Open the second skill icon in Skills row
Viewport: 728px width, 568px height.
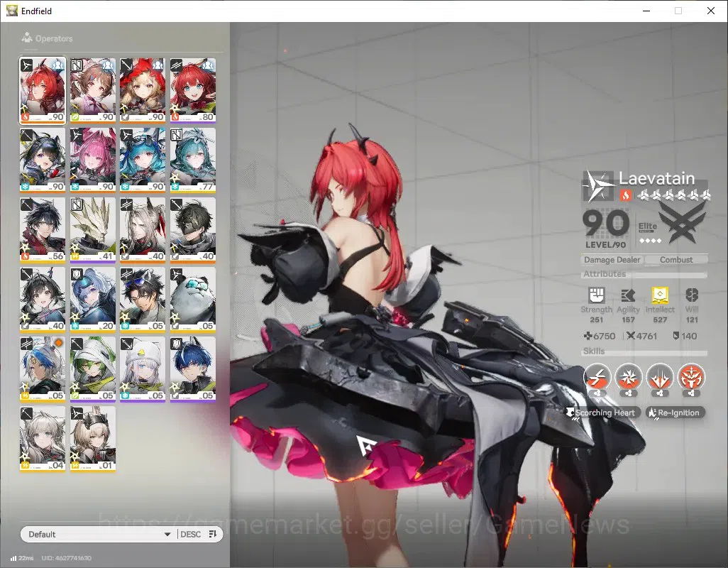click(628, 376)
